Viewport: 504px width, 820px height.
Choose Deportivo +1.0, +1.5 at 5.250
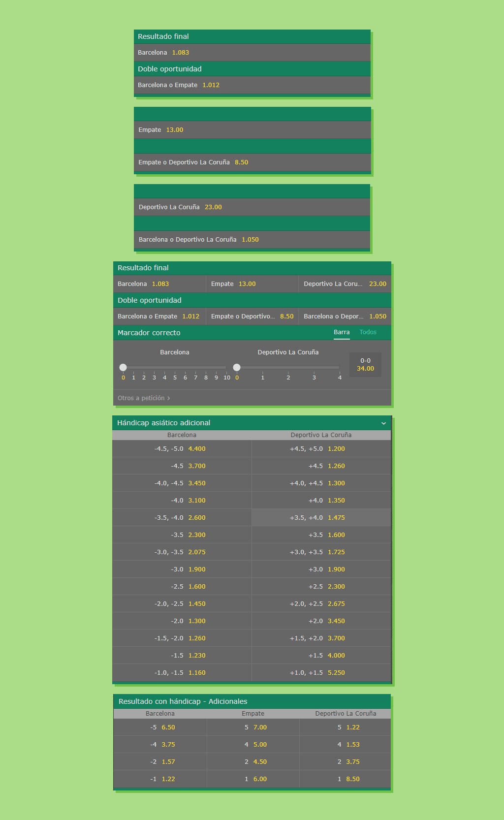[x=321, y=673]
